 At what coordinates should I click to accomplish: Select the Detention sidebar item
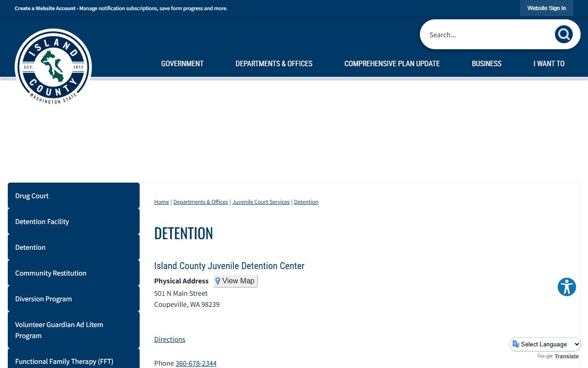(x=73, y=247)
